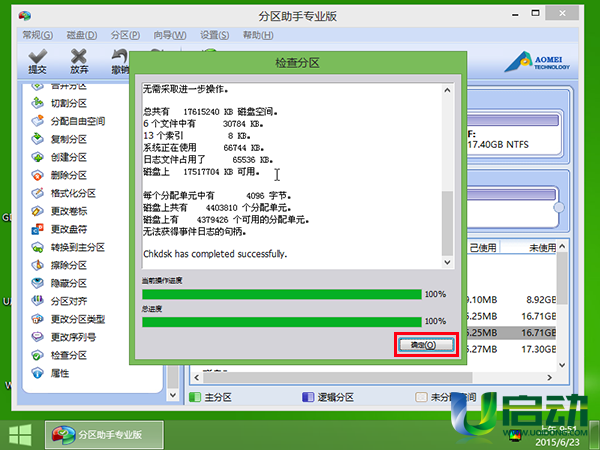Open the 向导(W) menu
600x450 pixels.
click(x=170, y=35)
